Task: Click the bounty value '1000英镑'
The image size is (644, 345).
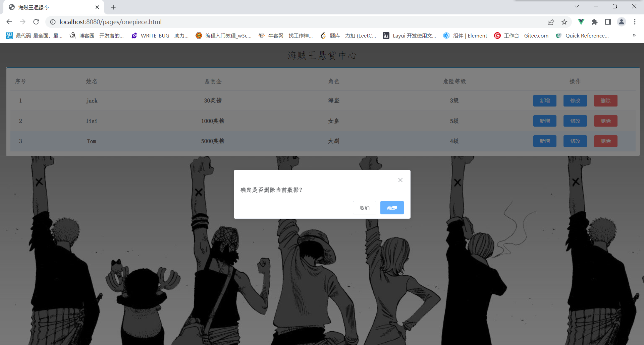Action: point(213,121)
